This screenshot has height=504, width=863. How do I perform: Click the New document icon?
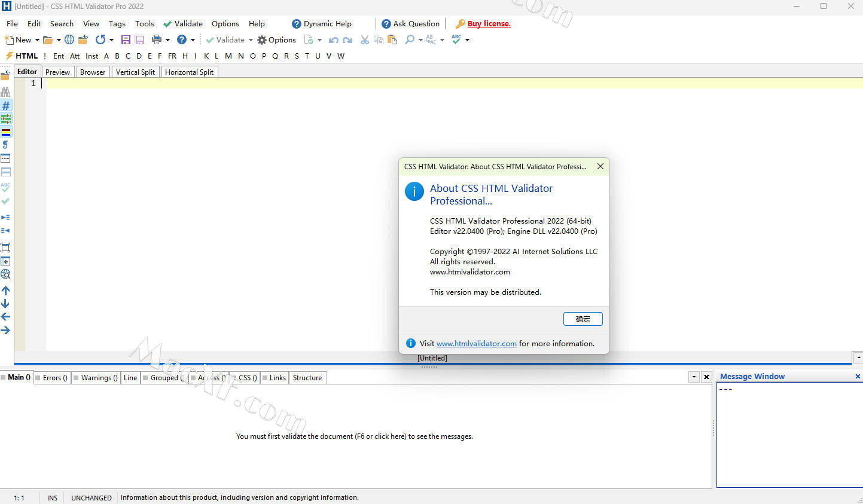coord(9,40)
